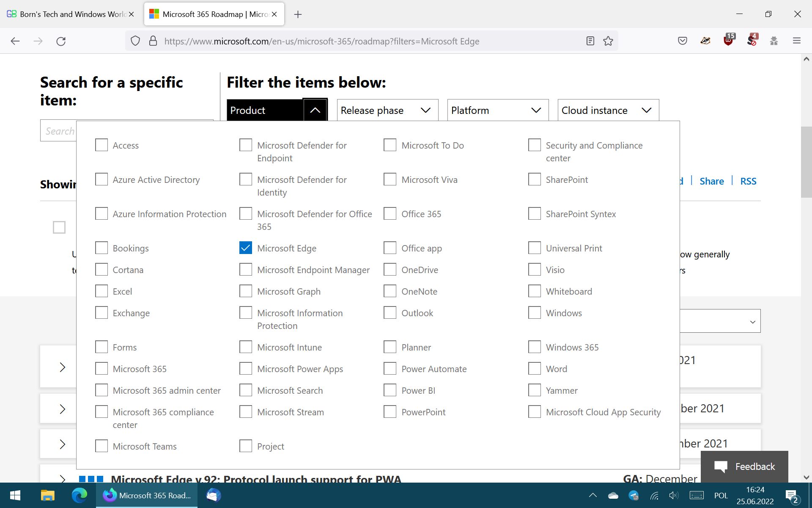The height and width of the screenshot is (508, 812).
Task: Enable the Microsoft Cloud App Security checkbox
Action: tap(535, 411)
